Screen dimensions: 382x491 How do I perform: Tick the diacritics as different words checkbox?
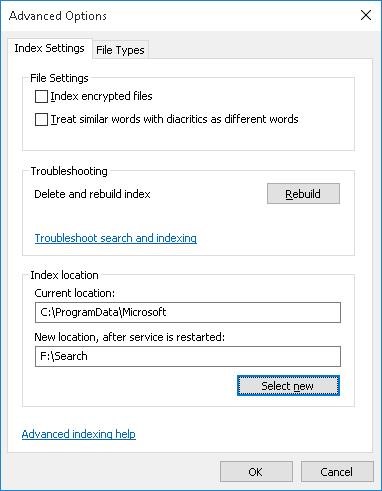(x=41, y=120)
